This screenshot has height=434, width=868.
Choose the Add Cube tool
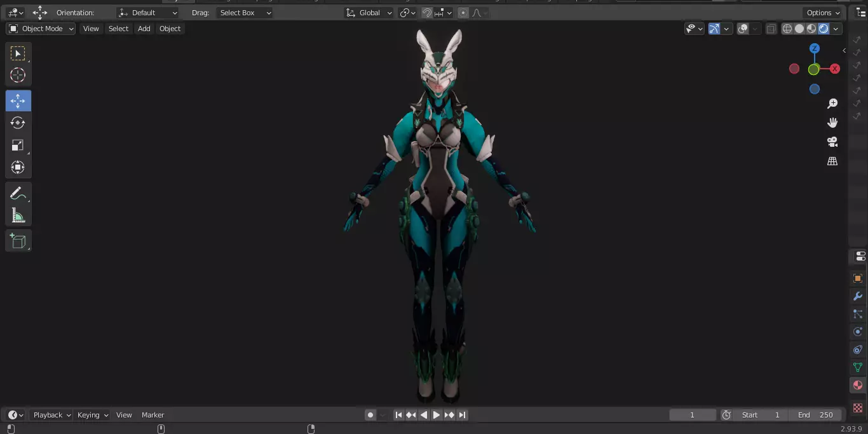18,241
